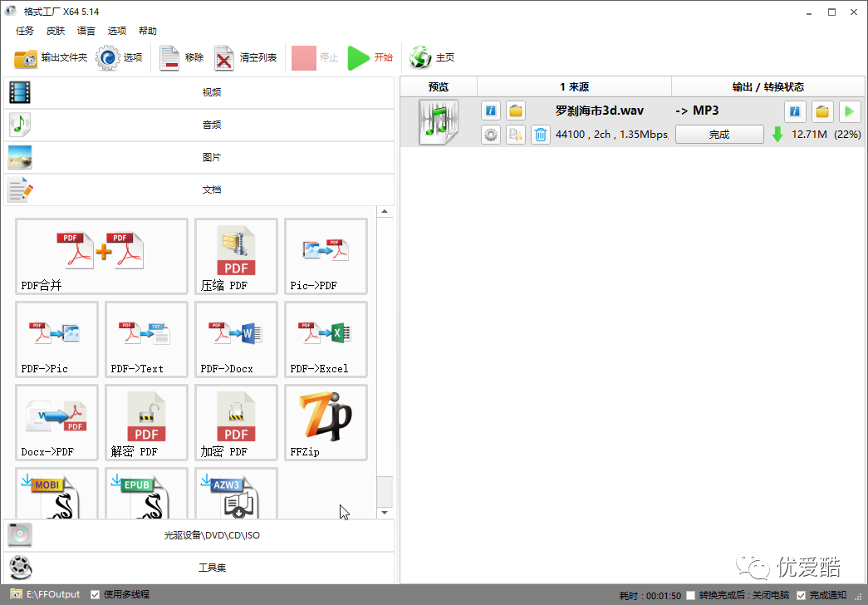
Task: Open the 皮肤 skin menu
Action: coord(56,31)
